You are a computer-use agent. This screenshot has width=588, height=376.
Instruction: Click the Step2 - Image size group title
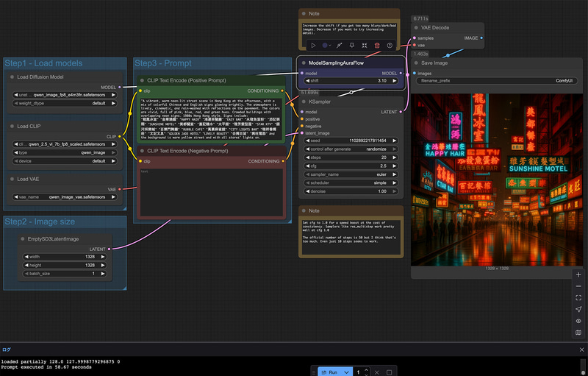click(40, 221)
